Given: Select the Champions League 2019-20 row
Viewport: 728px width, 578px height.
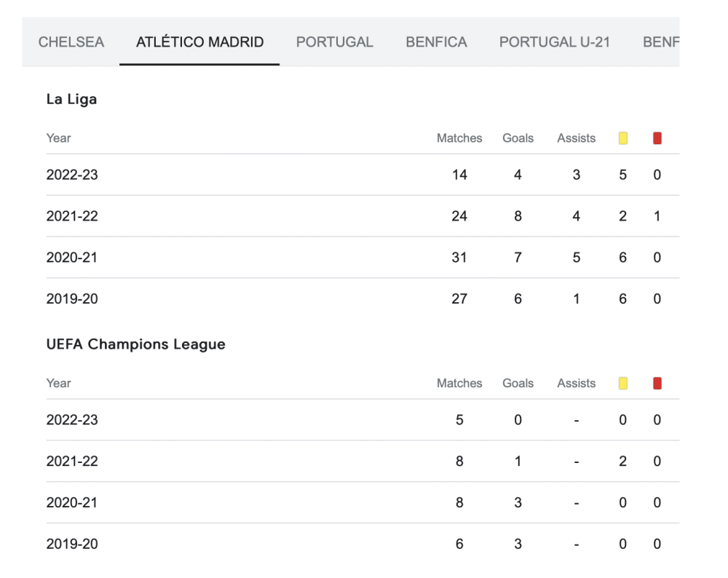Looking at the screenshot, I should 363,544.
